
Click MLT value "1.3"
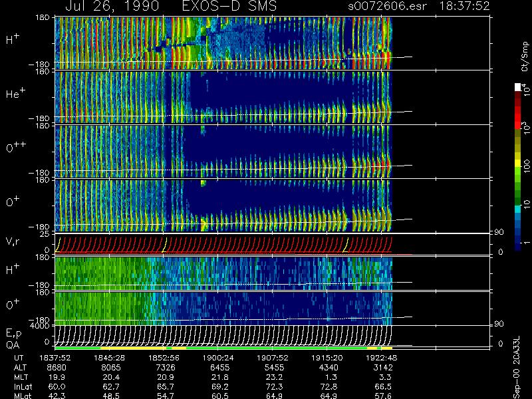click(332, 377)
